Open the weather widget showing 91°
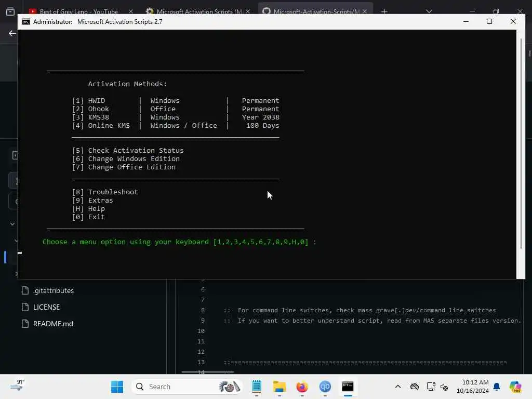The image size is (532, 399). pyautogui.click(x=17, y=385)
